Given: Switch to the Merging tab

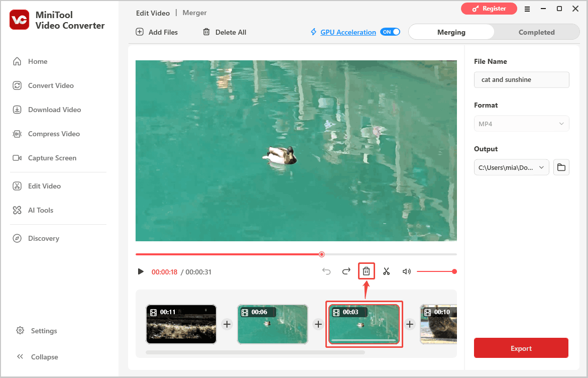Looking at the screenshot, I should [451, 32].
